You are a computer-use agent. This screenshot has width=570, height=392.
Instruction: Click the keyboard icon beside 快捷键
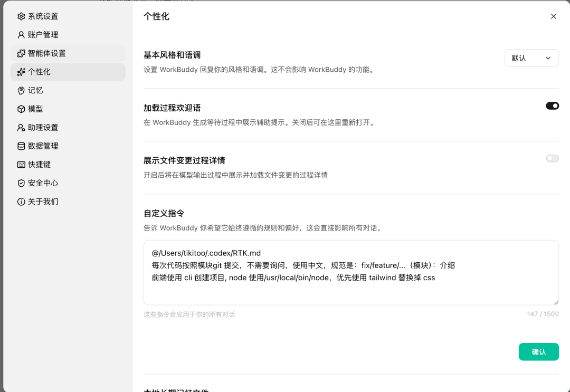[21, 165]
